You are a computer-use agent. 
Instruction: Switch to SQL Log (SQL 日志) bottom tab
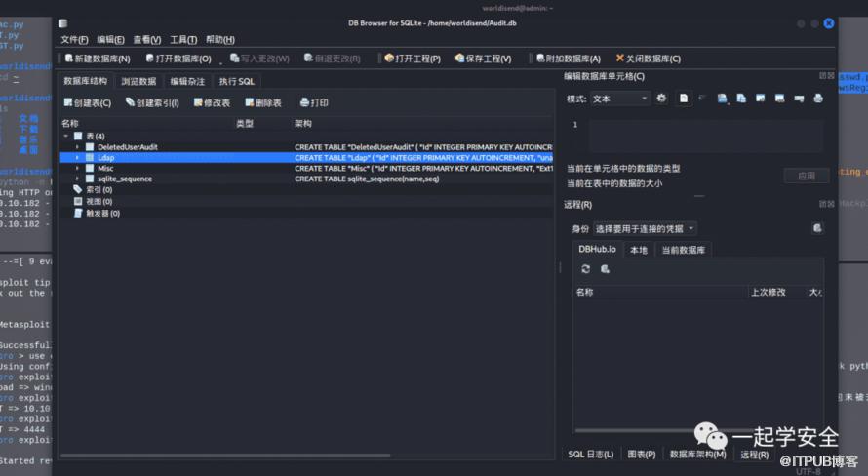pyautogui.click(x=591, y=455)
